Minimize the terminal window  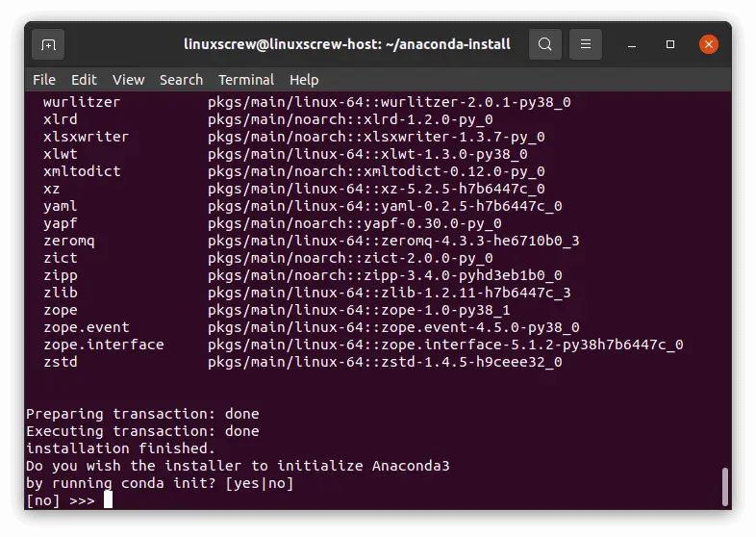(x=632, y=45)
